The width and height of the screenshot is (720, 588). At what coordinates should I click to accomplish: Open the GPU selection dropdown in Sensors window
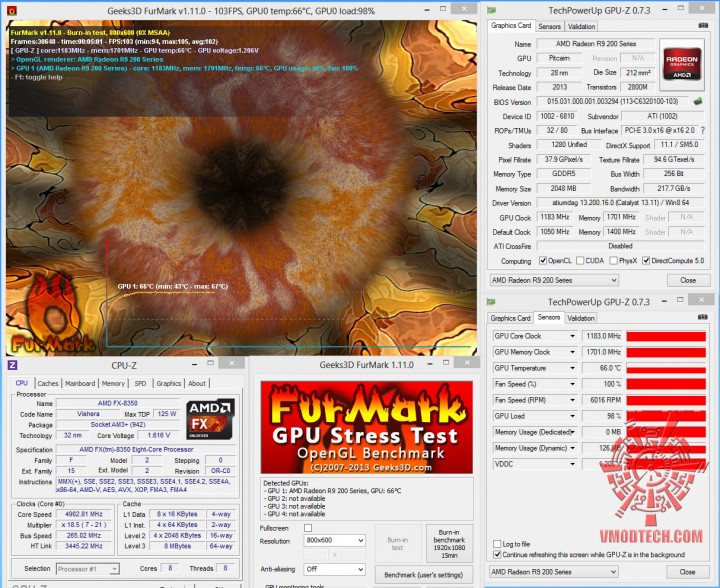[x=554, y=572]
